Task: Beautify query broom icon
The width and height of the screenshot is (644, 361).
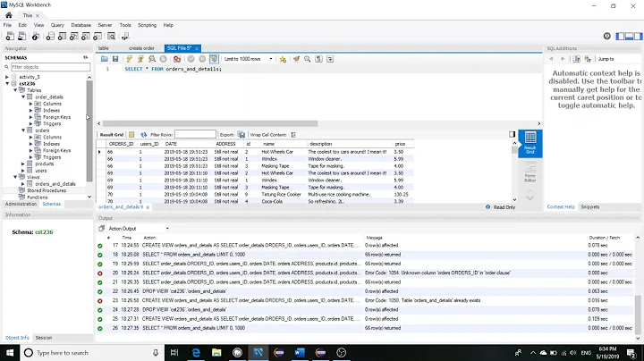Action: tap(296, 59)
